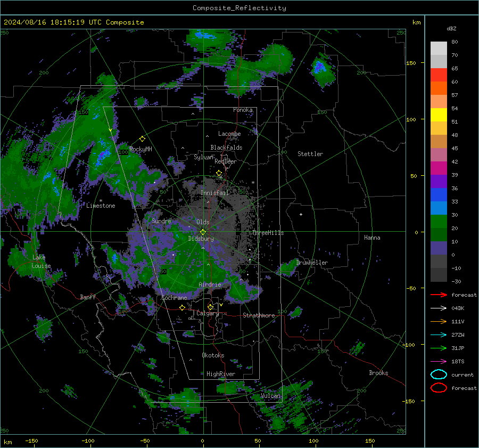Select the magenta 42-39 dBZ swatch
479x448 pixels.
pyautogui.click(x=439, y=168)
